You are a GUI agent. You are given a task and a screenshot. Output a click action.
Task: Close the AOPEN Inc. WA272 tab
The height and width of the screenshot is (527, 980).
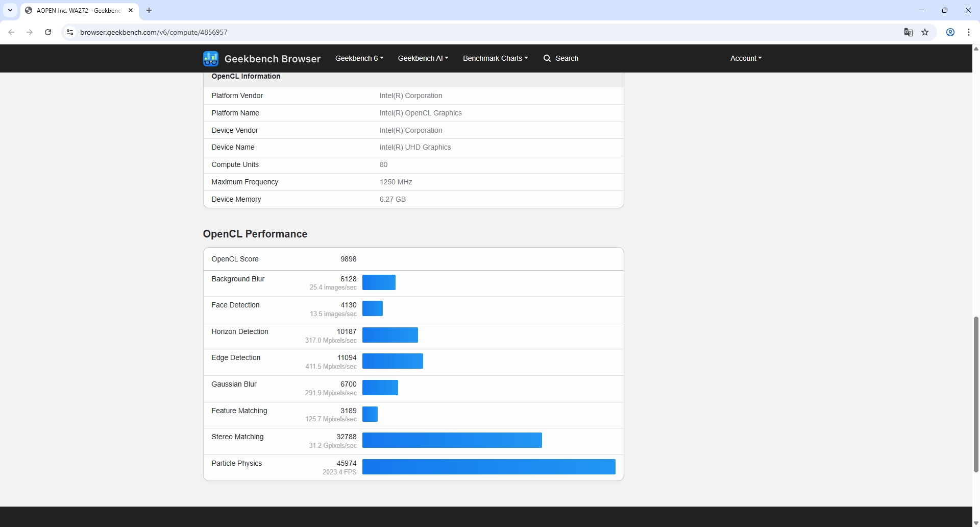[x=131, y=10]
